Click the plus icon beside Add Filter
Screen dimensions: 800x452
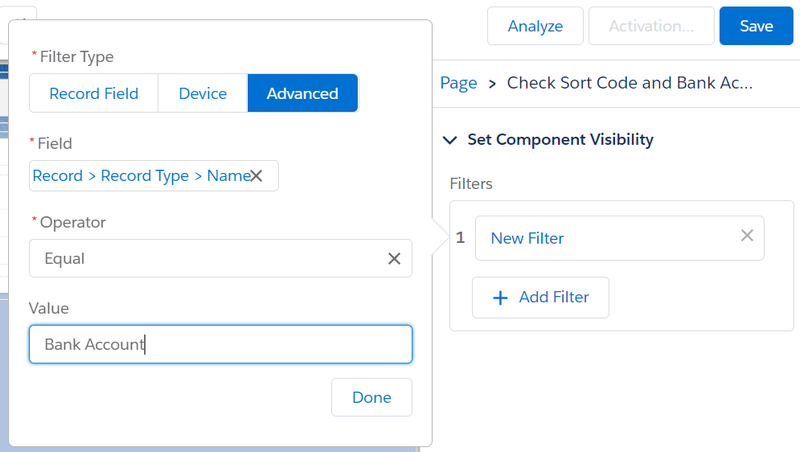coord(501,298)
